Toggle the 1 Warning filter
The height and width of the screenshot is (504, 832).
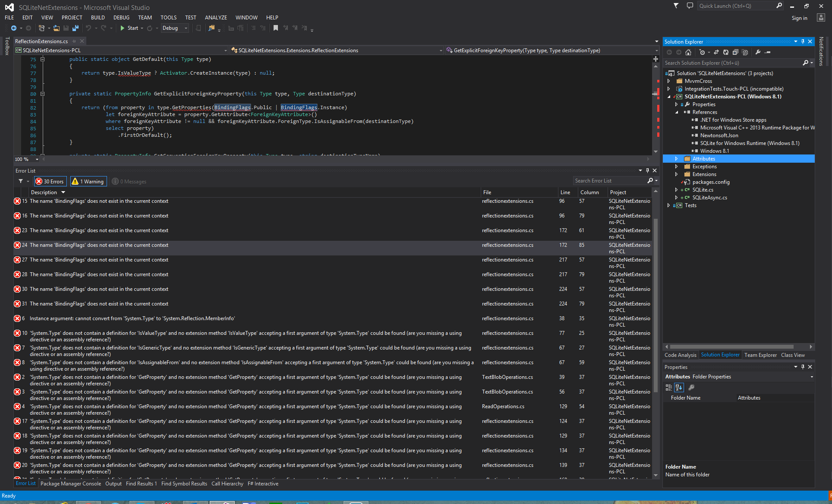point(88,182)
